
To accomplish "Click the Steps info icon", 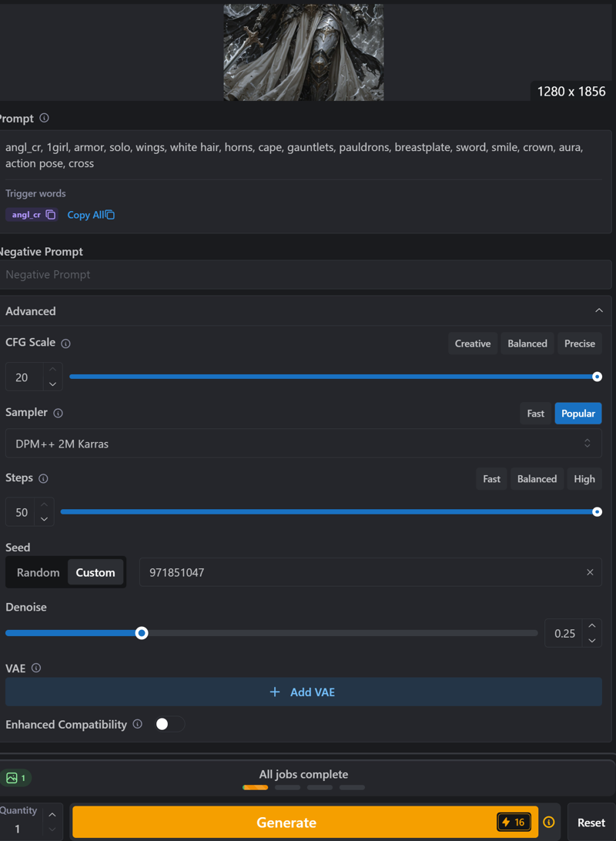I will pos(43,479).
